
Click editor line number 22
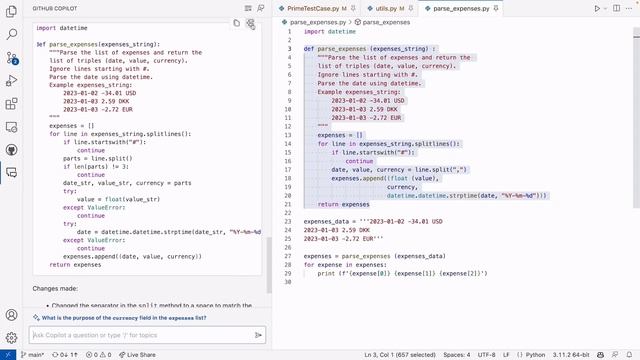click(287, 213)
